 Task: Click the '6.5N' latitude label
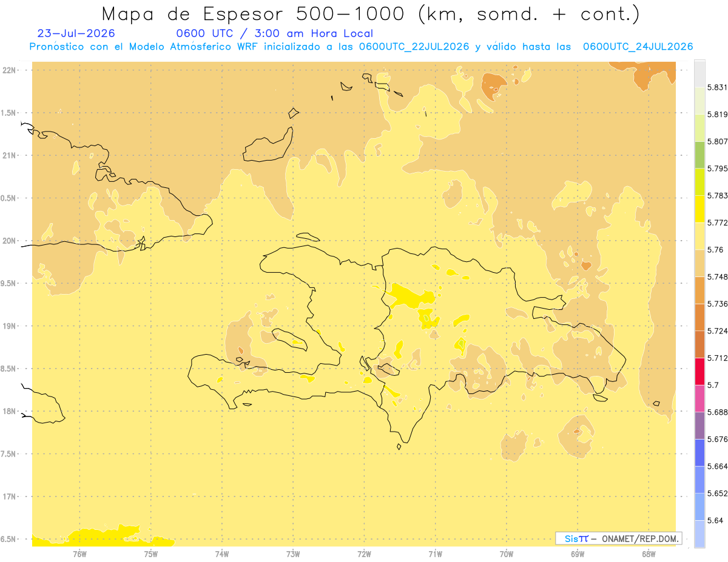tap(8, 539)
